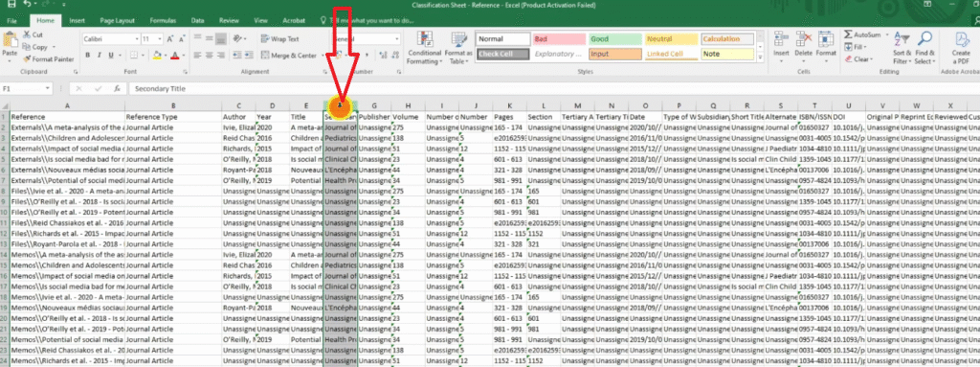
Task: Apply the Note cell style
Action: (727, 54)
